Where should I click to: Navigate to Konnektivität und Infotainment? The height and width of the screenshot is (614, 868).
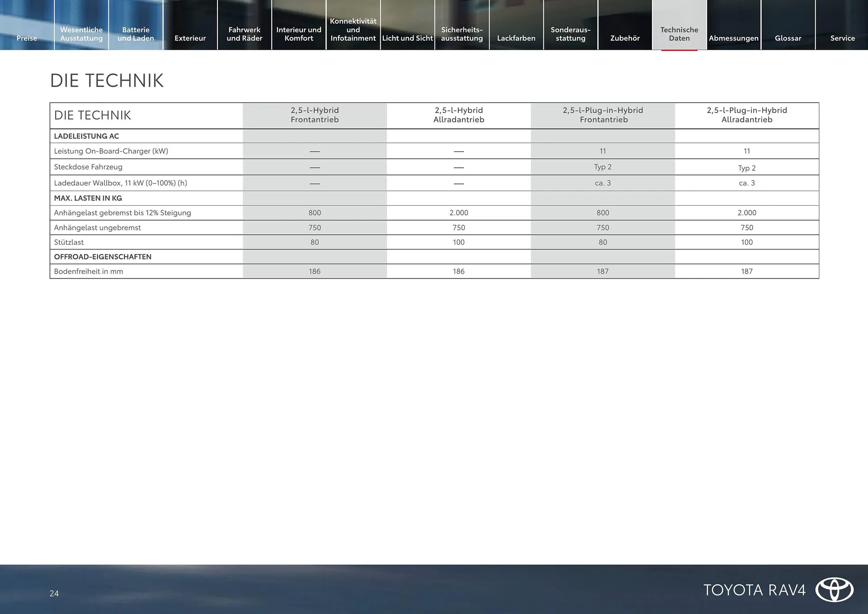coord(353,30)
